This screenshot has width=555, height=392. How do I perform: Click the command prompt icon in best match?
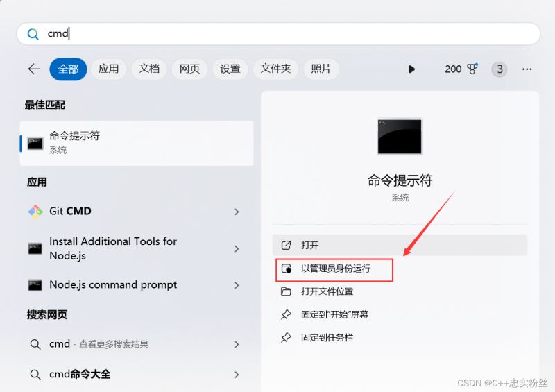click(35, 144)
